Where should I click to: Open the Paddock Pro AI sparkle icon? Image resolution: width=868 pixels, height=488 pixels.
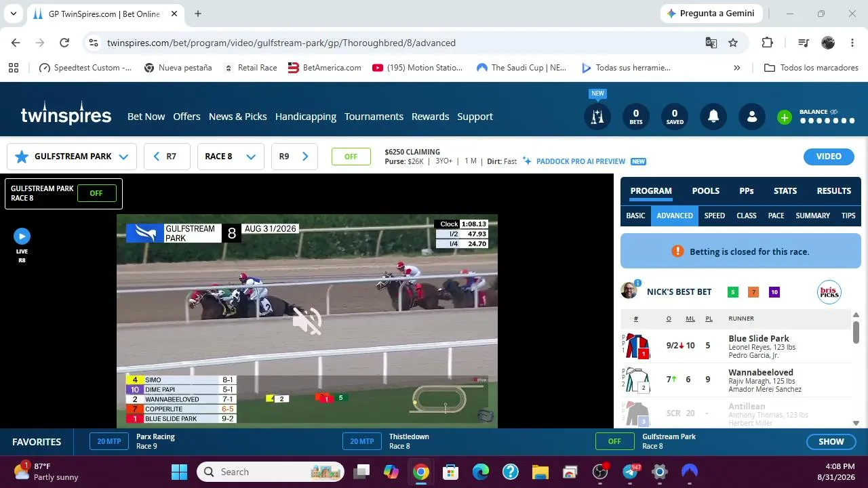click(x=527, y=161)
